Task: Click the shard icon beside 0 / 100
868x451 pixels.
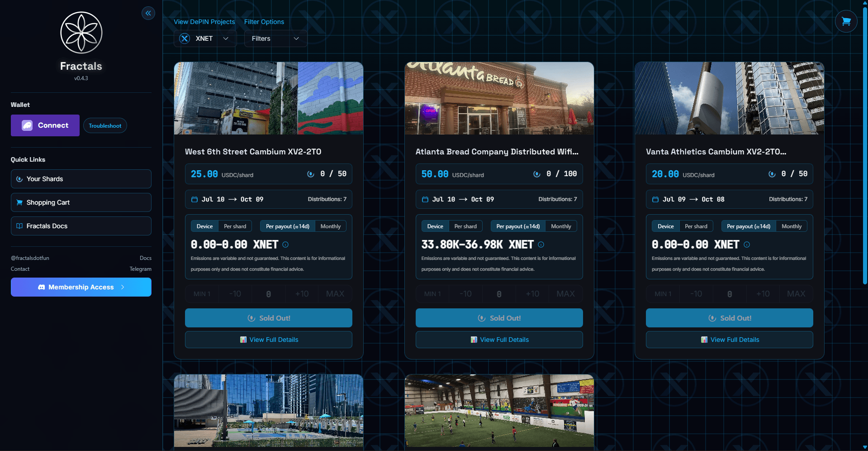Action: [537, 174]
